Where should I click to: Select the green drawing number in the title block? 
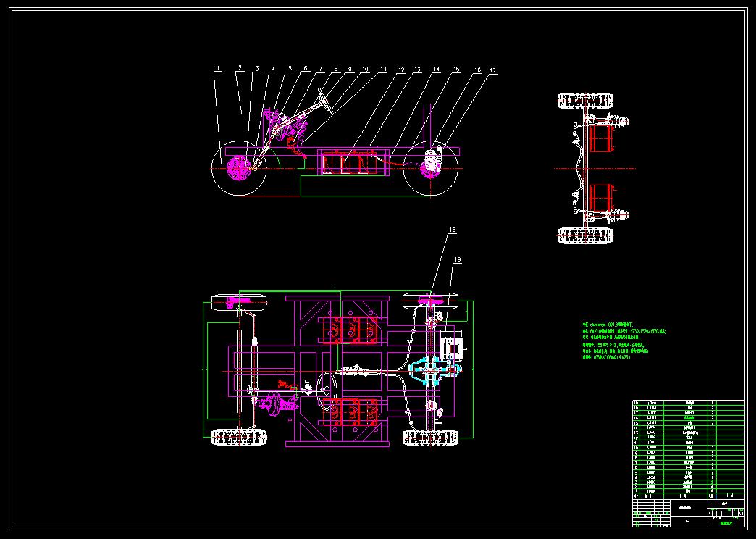pos(726,522)
